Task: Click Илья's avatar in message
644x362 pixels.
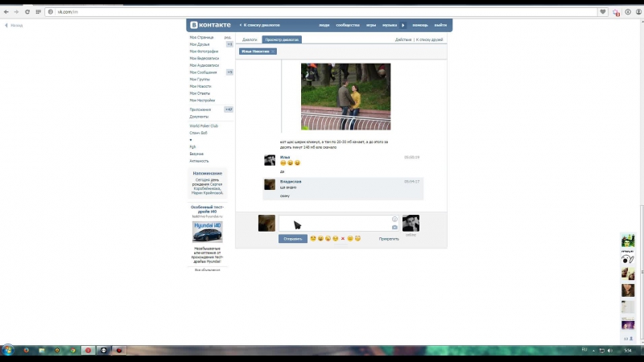Action: [270, 160]
